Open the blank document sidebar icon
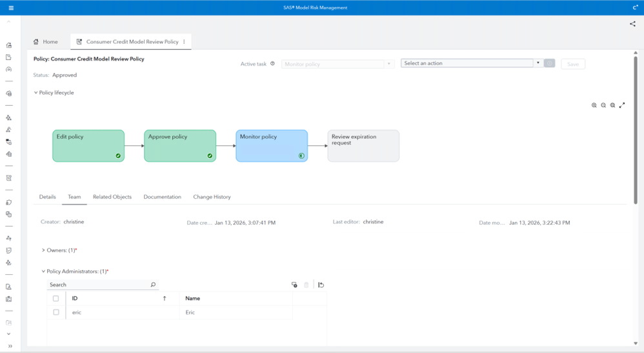 8,57
